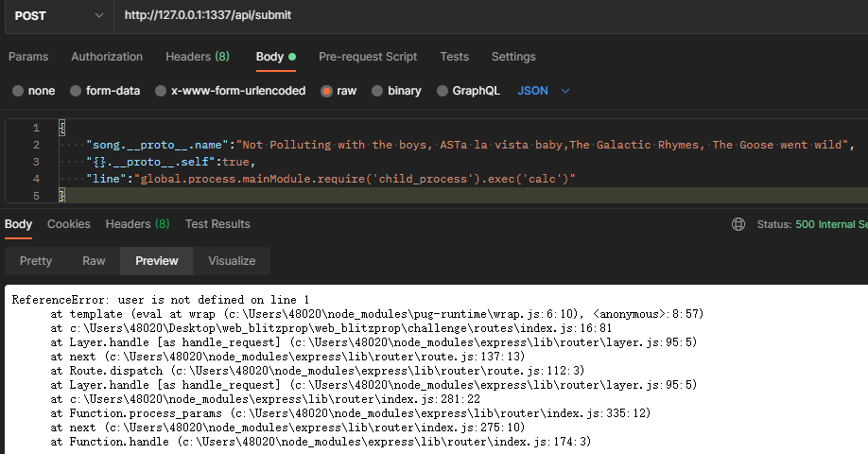868x454 pixels.
Task: Open the Test Results tab
Action: 217,224
